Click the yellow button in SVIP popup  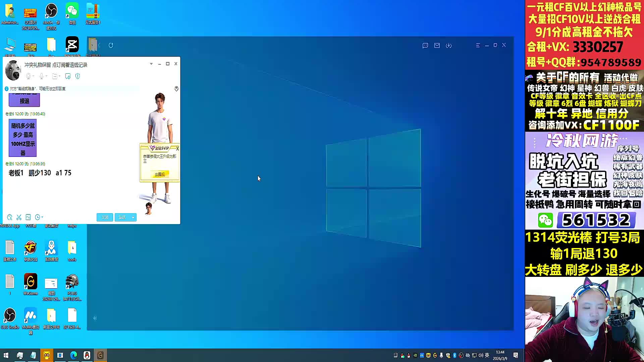click(160, 174)
